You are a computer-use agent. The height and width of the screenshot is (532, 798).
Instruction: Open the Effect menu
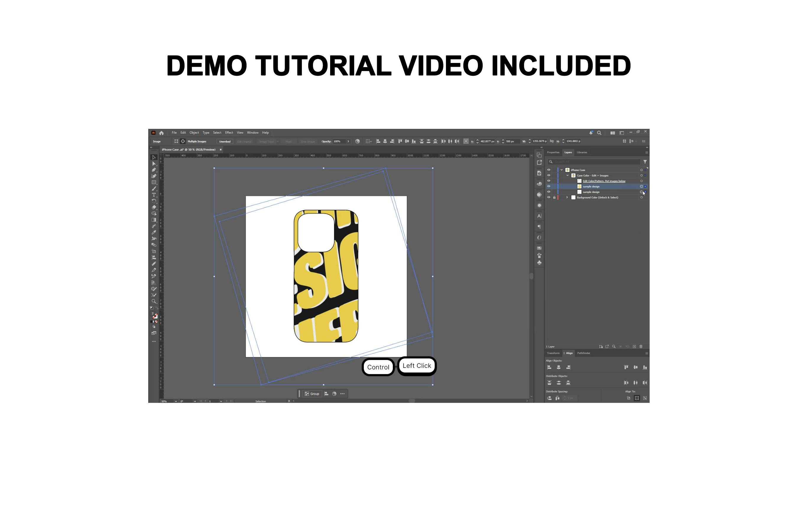(x=229, y=133)
